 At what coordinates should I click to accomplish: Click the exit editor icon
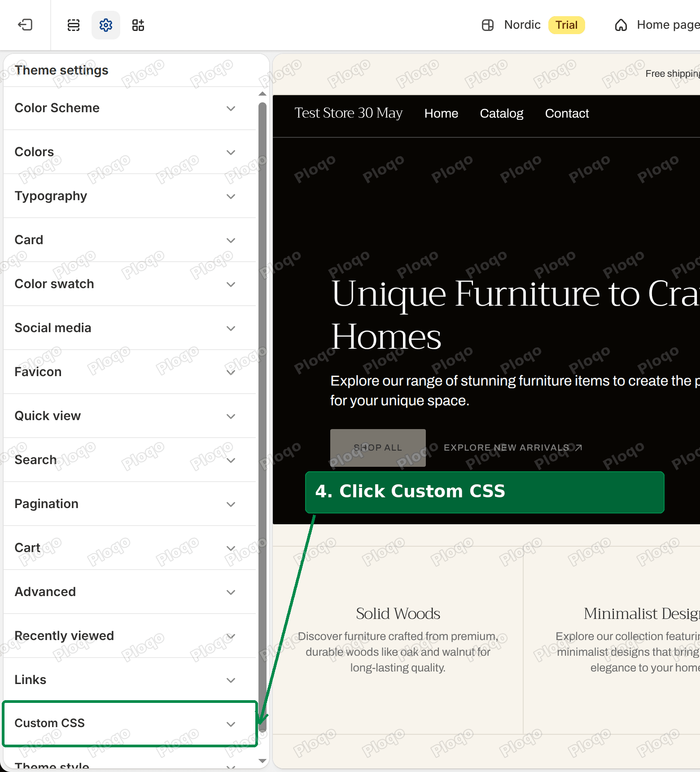25,25
